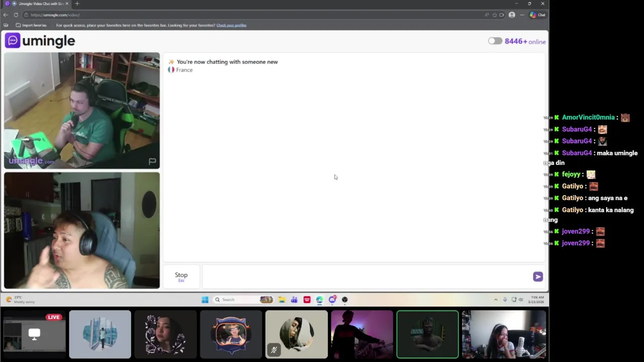644x362 pixels.
Task: Click the taskbar Search box
Action: (x=244, y=300)
